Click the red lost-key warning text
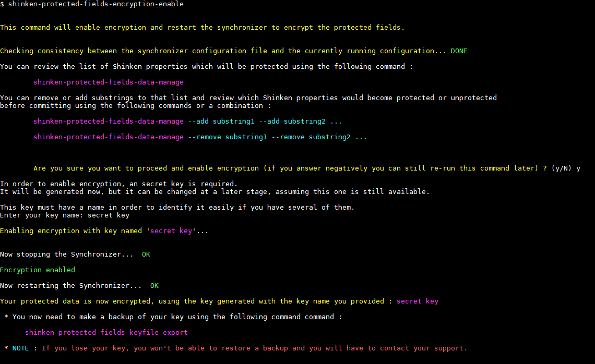Screen dimensions: 595x364 (254, 348)
